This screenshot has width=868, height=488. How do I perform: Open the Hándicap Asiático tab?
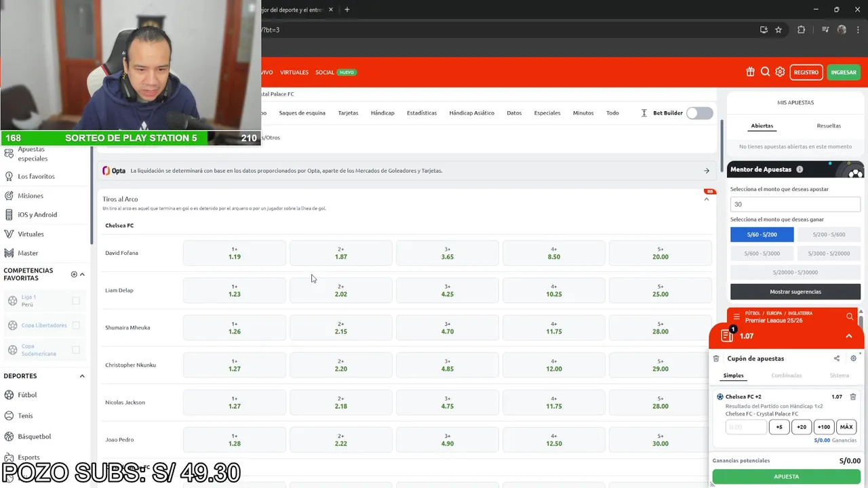coord(471,113)
